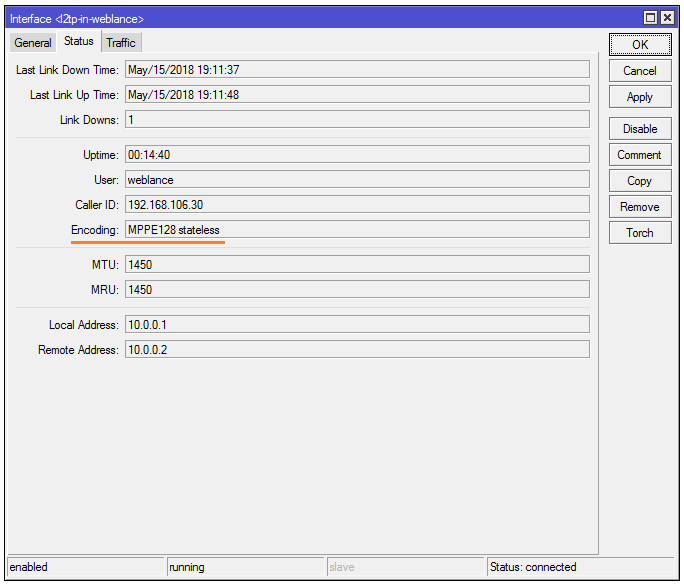This screenshot has width=684, height=585.
Task: Click the MRU field
Action: pos(357,289)
